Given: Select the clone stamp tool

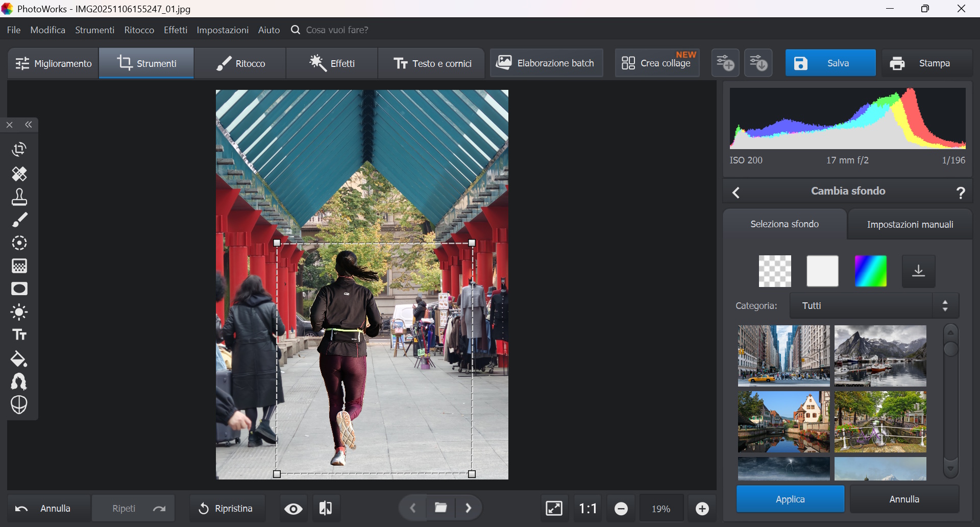Looking at the screenshot, I should tap(19, 197).
